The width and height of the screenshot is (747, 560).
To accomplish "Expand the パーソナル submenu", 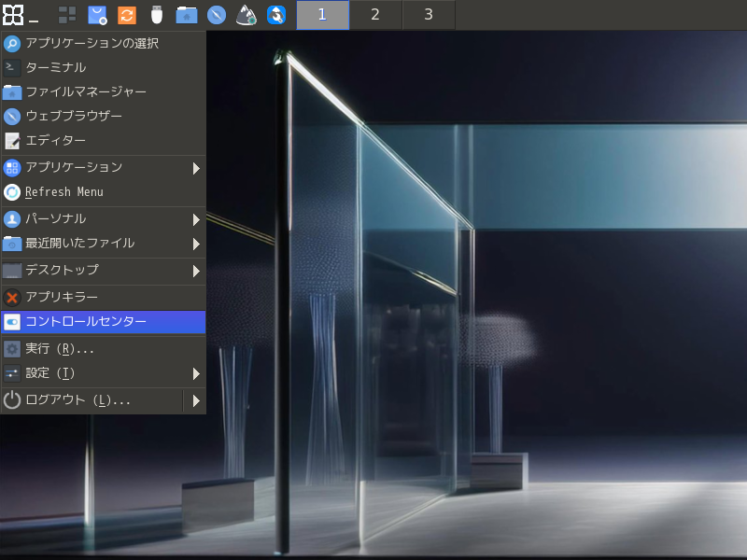I will pyautogui.click(x=103, y=219).
